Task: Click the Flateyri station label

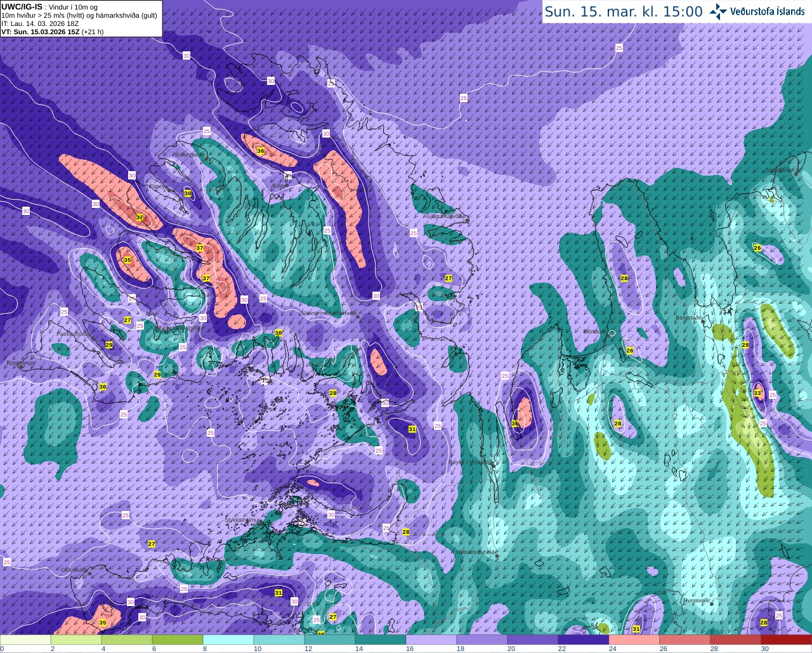Action: click(x=158, y=186)
